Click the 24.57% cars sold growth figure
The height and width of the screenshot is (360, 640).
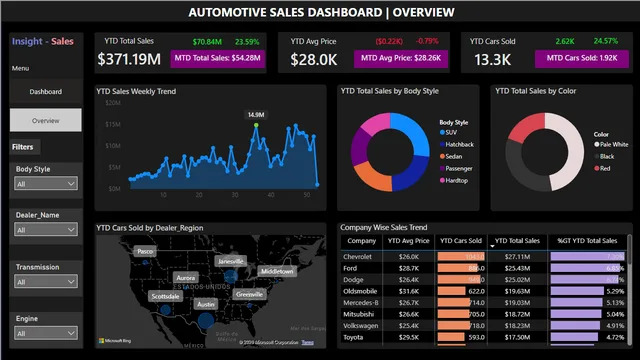(x=606, y=41)
